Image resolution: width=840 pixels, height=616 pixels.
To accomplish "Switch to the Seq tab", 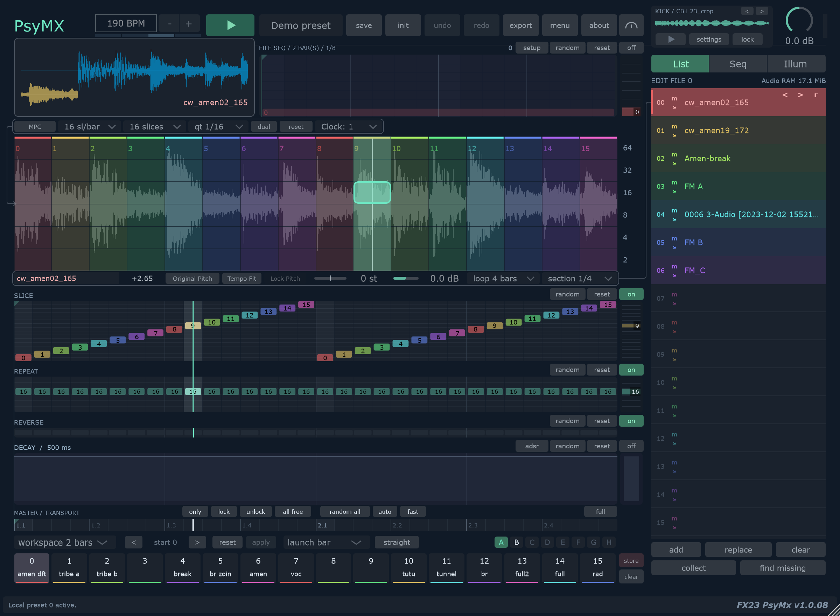I will tap(737, 64).
